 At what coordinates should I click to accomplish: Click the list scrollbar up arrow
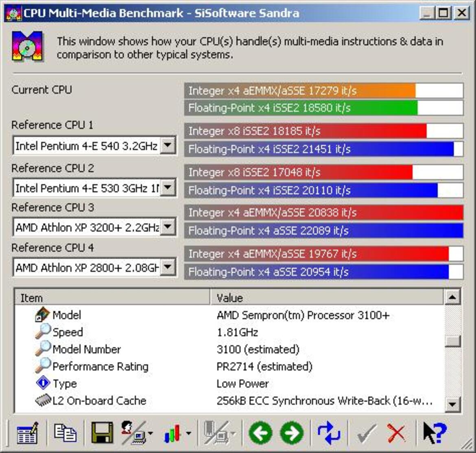[453, 297]
